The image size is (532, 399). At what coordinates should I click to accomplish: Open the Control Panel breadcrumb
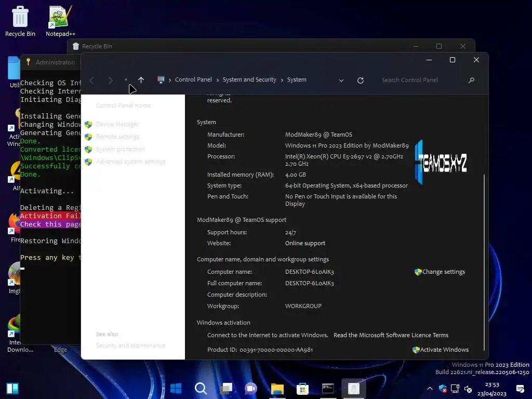193,79
